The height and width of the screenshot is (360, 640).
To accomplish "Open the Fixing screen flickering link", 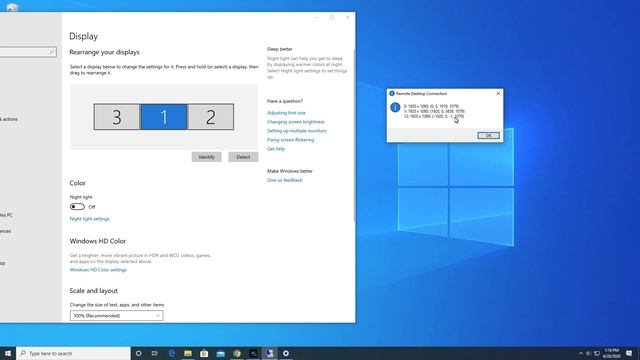I will click(x=291, y=140).
